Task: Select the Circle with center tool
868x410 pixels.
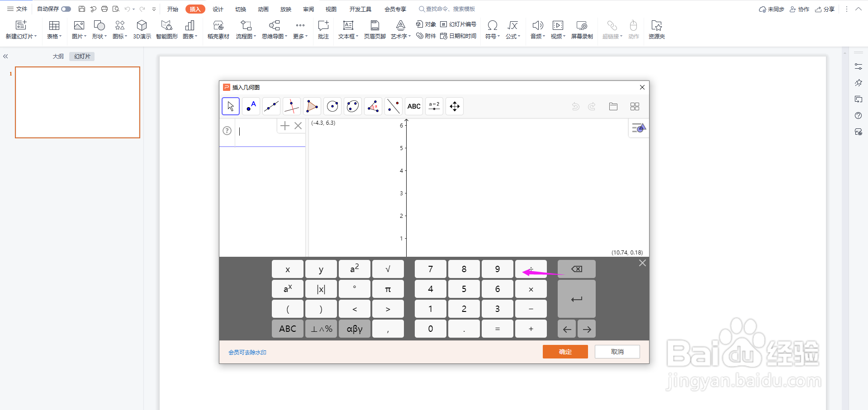Action: point(332,106)
